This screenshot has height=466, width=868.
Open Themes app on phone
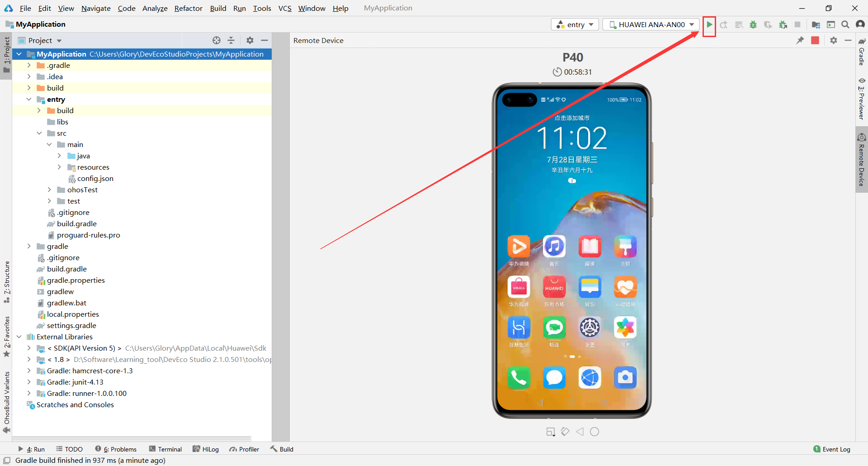coord(625,247)
